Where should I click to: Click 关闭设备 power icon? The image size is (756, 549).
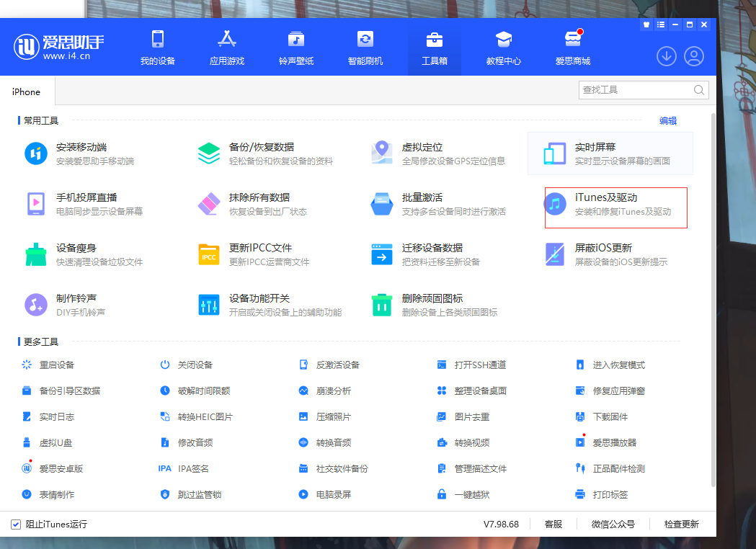[165, 365]
